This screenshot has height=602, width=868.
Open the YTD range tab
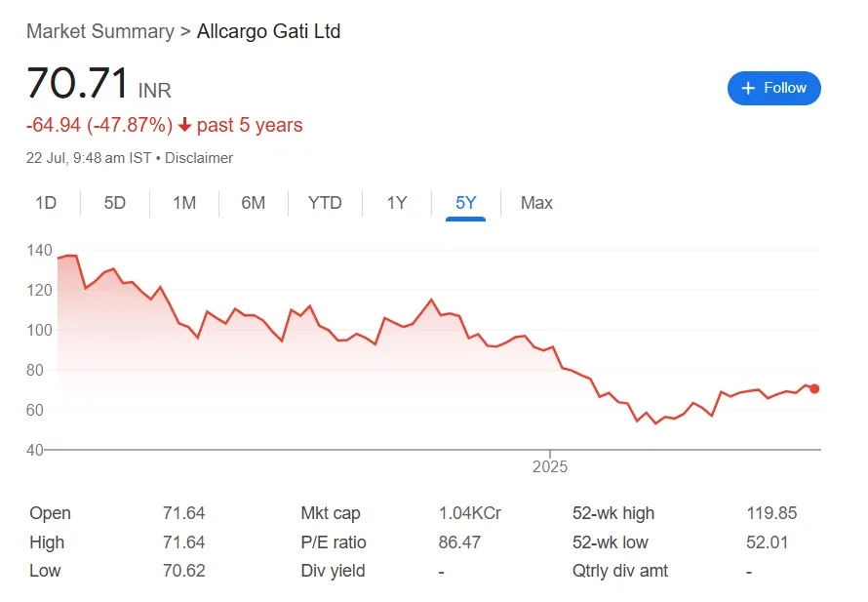(x=325, y=203)
